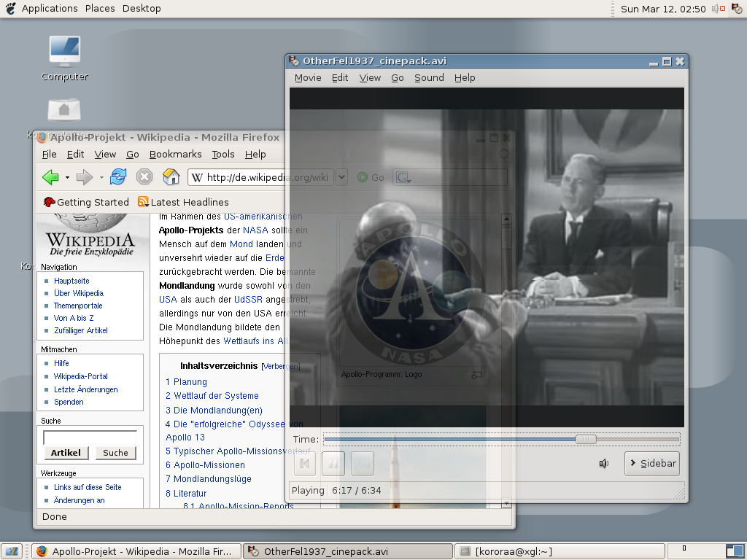Click the Firefox Forward arrow button
747x560 pixels.
(85, 177)
